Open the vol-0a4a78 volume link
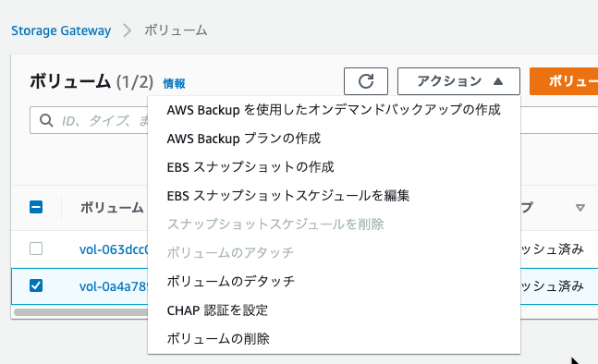Image resolution: width=598 pixels, height=364 pixels. (114, 286)
